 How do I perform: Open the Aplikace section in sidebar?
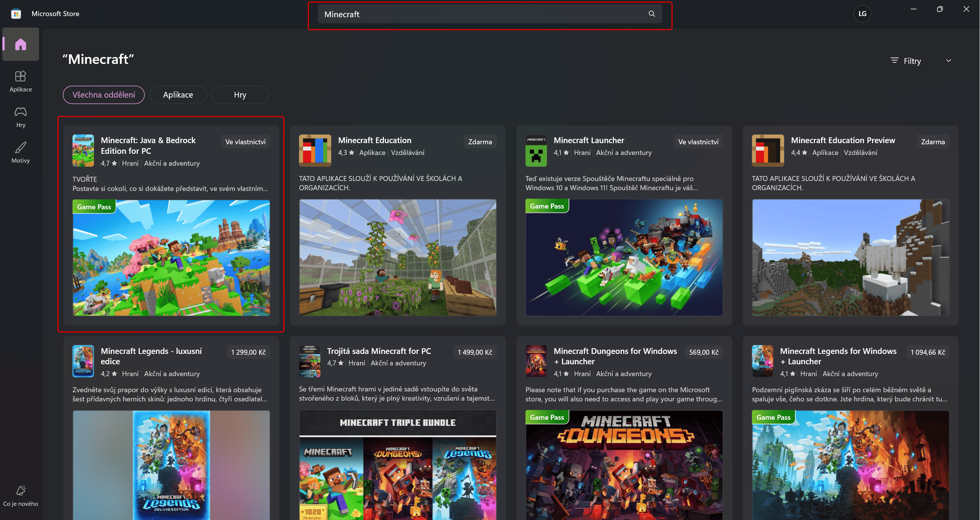(x=21, y=82)
